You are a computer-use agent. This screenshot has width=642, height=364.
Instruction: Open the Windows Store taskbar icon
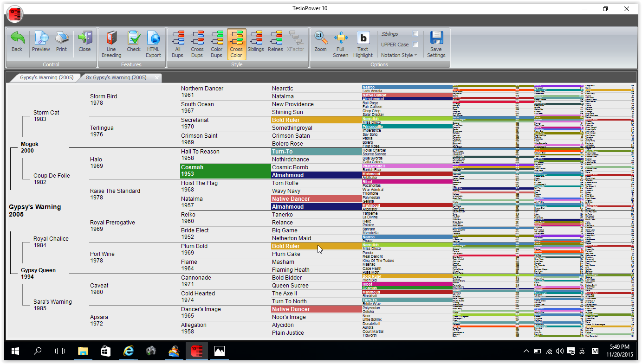pos(105,351)
